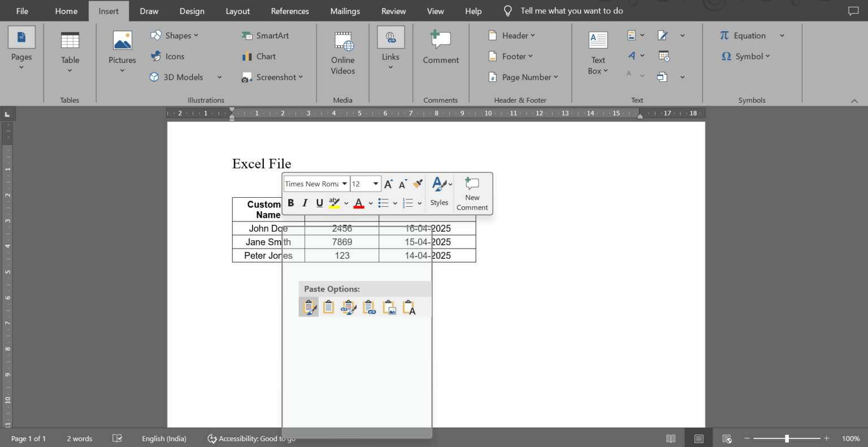Select the Keep Source Formatting paste option
The width and height of the screenshot is (868, 447).
[x=309, y=307]
